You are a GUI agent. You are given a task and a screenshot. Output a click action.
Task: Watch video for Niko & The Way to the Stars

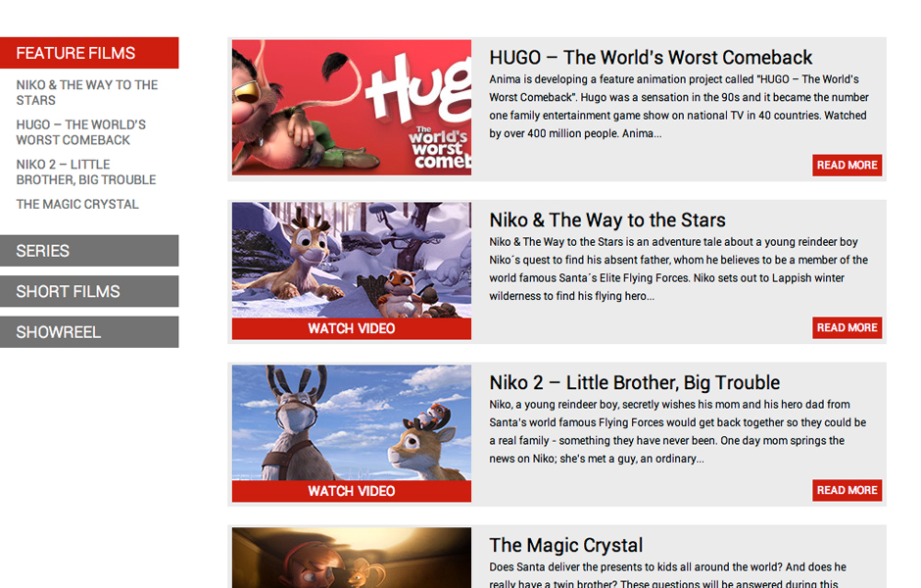351,329
